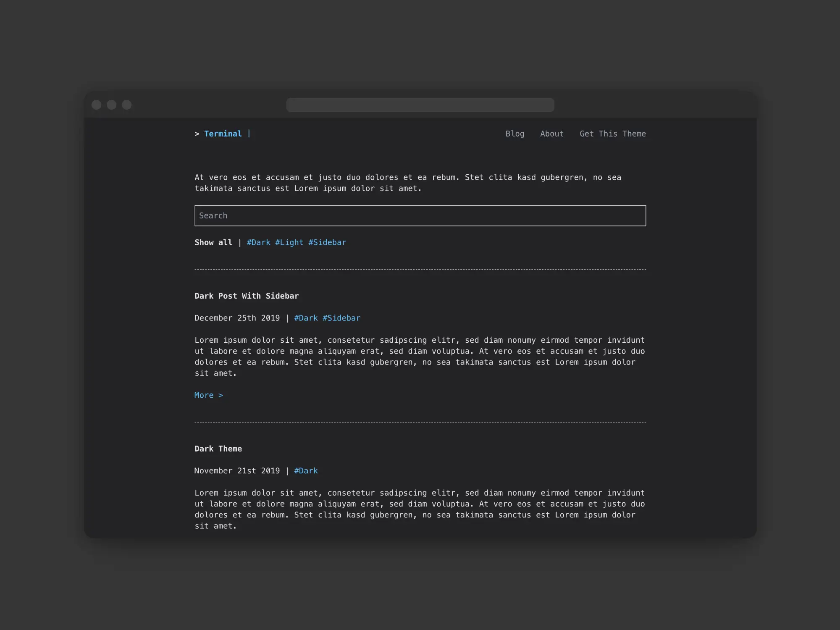
Task: Click the Terminal logo link
Action: click(x=223, y=134)
